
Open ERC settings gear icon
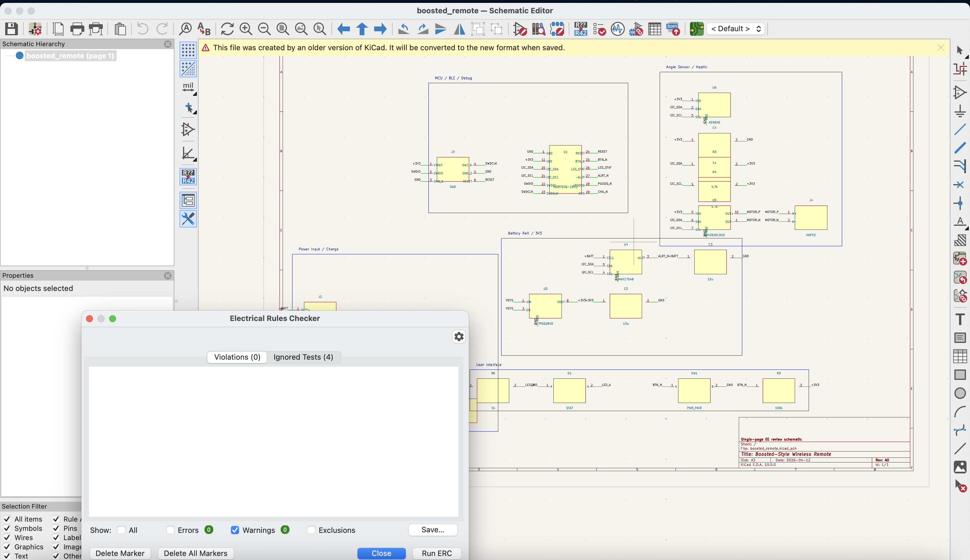[x=459, y=337]
